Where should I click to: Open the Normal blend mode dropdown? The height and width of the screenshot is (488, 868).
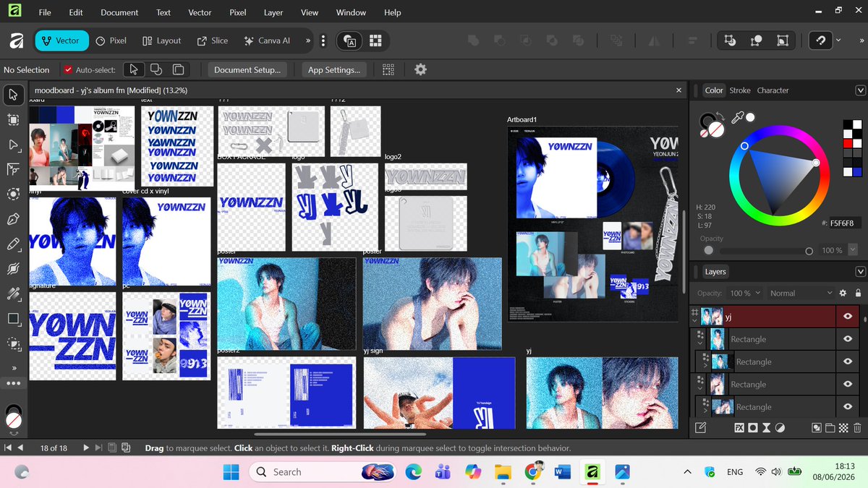pos(802,294)
